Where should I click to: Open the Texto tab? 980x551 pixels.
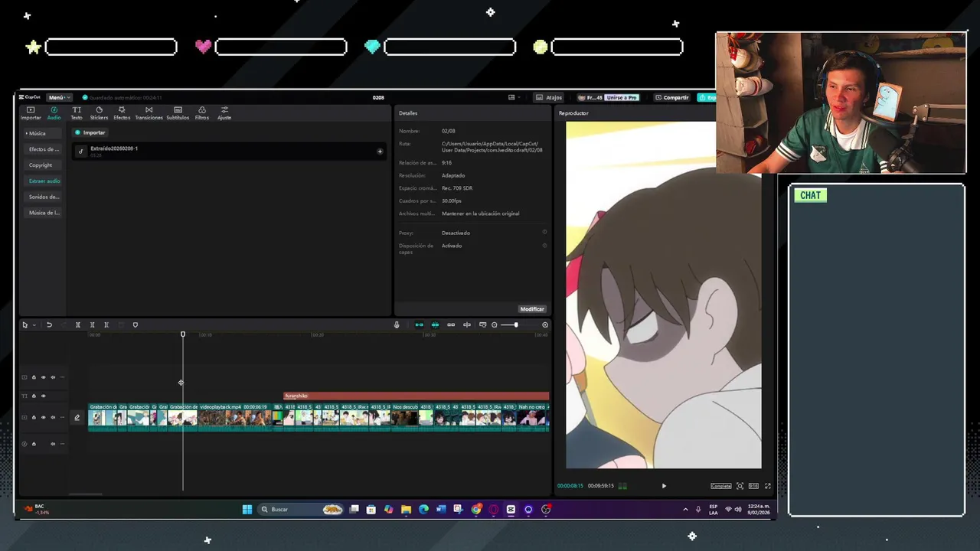pos(77,113)
